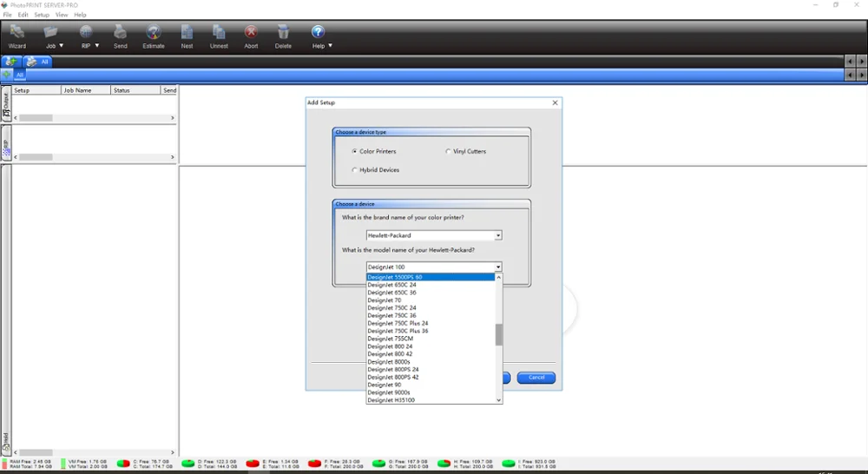Click the green plus icon beside All
Image resolution: width=868 pixels, height=474 pixels.
click(6, 74)
